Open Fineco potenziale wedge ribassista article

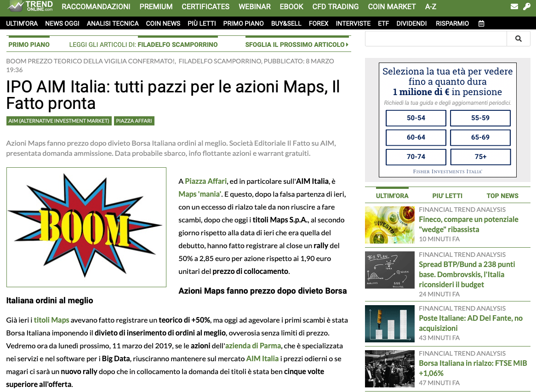coord(469,224)
